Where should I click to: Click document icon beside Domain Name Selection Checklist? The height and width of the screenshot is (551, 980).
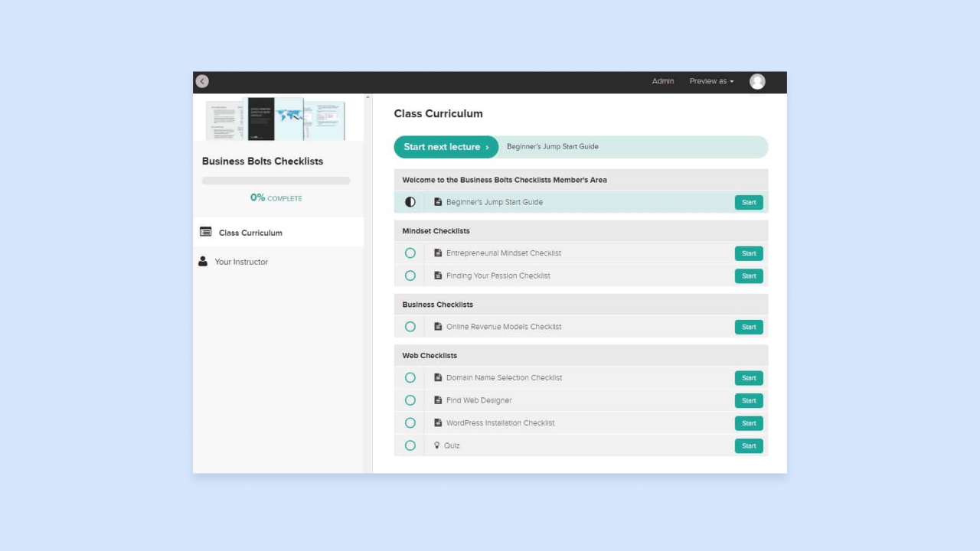click(438, 377)
